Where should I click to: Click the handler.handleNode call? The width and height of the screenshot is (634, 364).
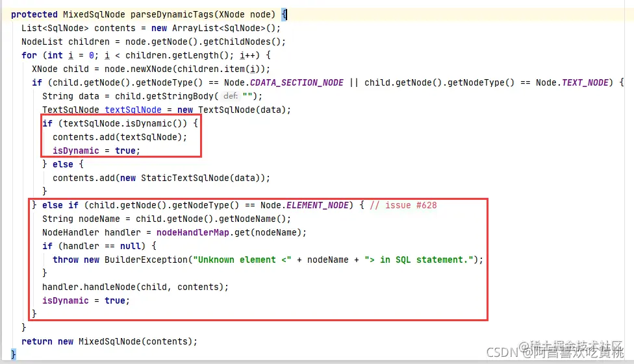[89, 287]
